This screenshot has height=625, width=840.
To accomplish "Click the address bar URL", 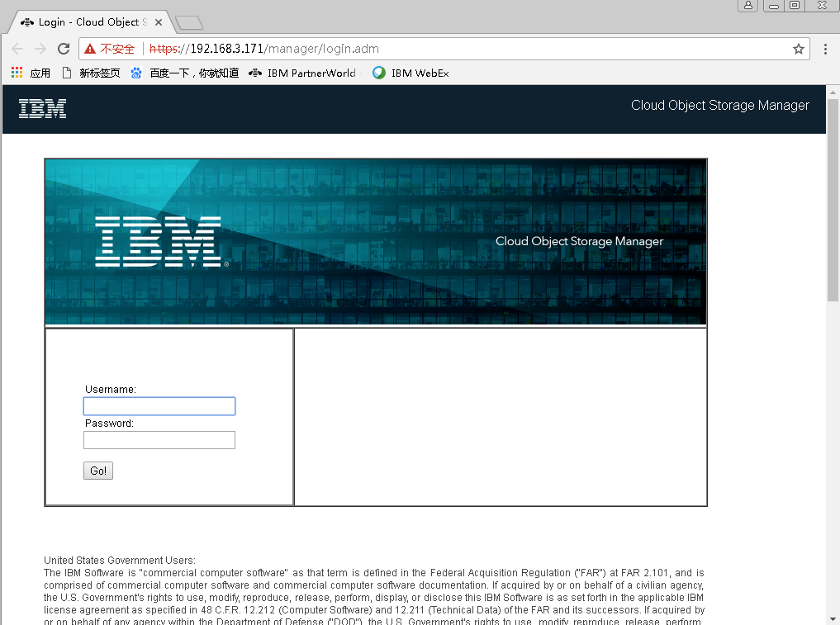I will pos(264,49).
